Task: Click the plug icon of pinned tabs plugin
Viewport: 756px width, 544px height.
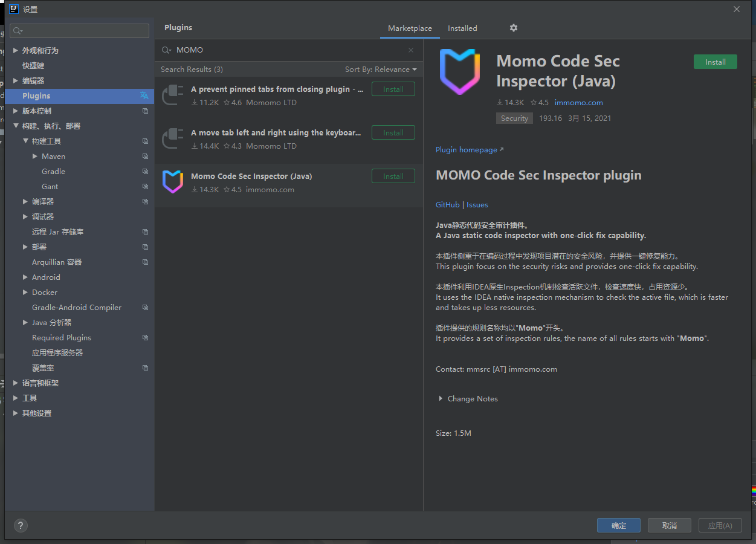Action: coord(173,95)
